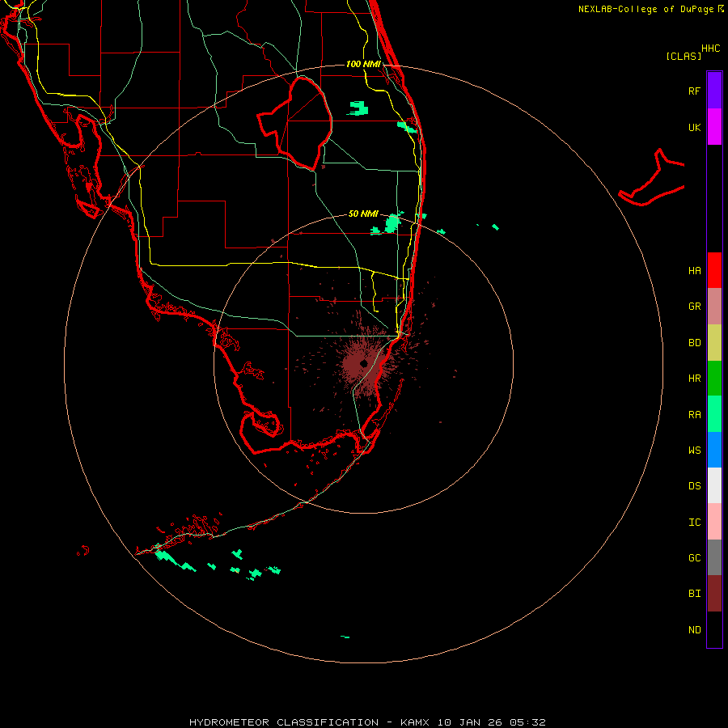
Task: Click the HHC product code label
Action: click(710, 49)
